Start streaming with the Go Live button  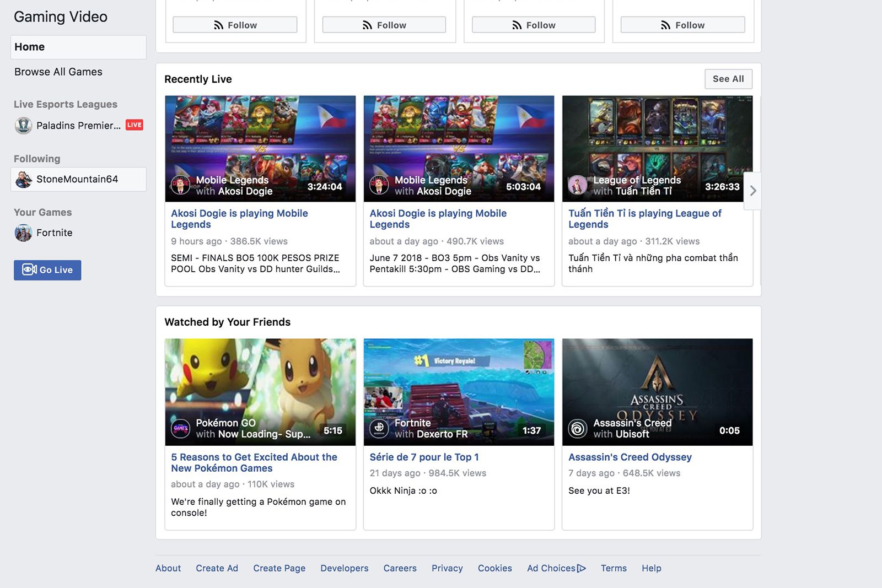point(47,270)
